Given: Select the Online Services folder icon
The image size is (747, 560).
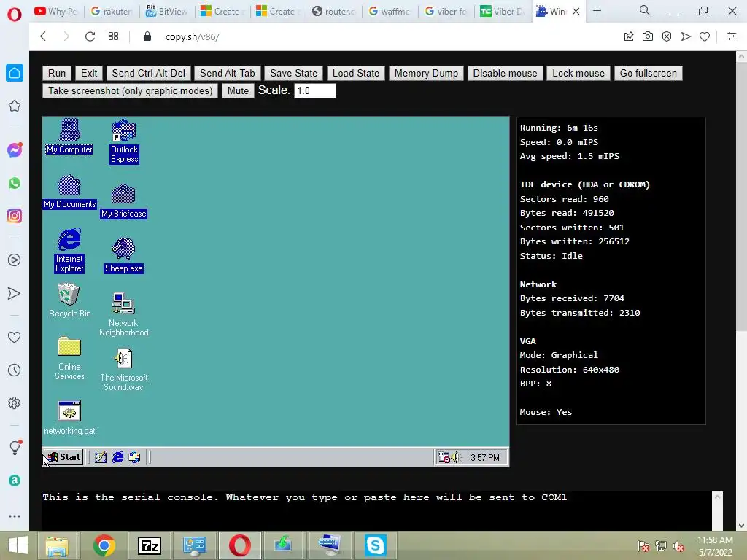Looking at the screenshot, I should point(69,359).
